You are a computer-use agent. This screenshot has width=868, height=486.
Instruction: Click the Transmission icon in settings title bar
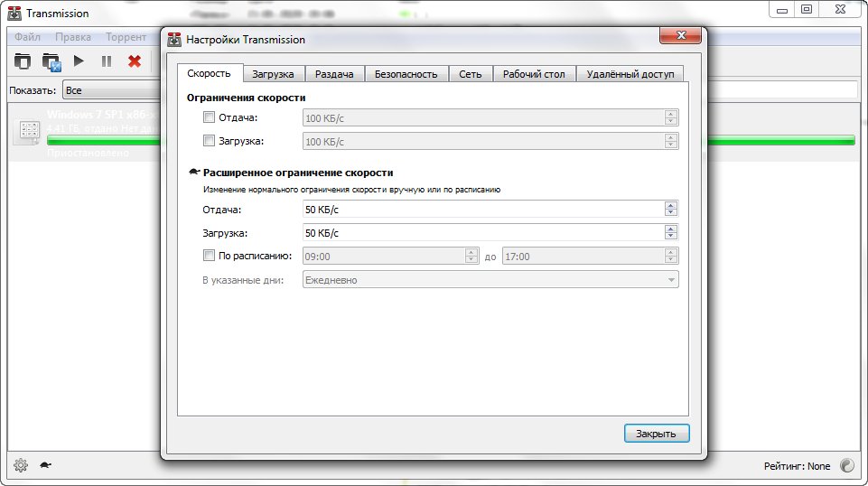pyautogui.click(x=174, y=40)
